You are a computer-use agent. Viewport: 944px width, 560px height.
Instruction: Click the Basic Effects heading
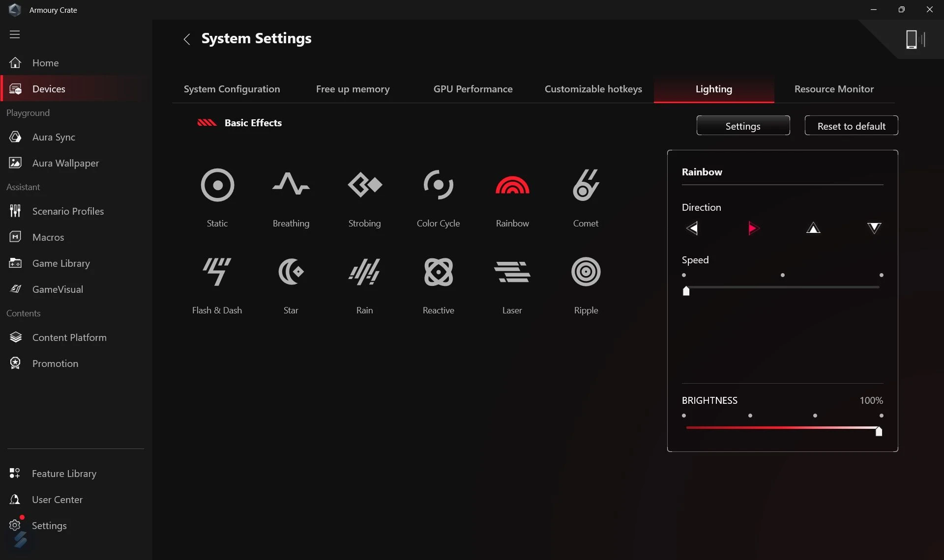pyautogui.click(x=253, y=123)
